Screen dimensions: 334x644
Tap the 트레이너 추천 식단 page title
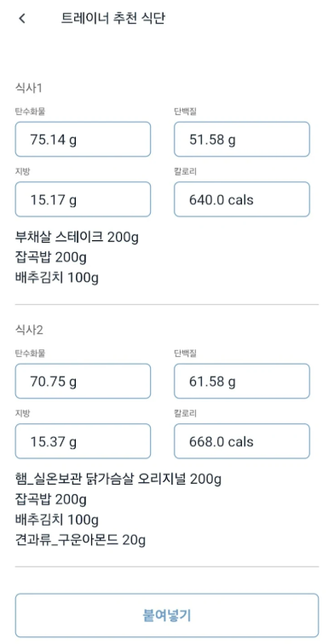(113, 19)
